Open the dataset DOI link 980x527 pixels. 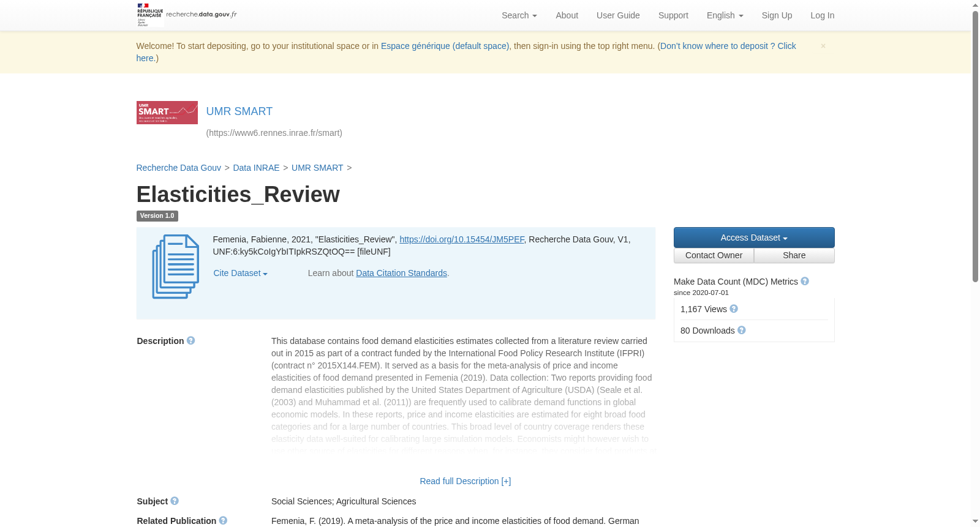(x=462, y=239)
